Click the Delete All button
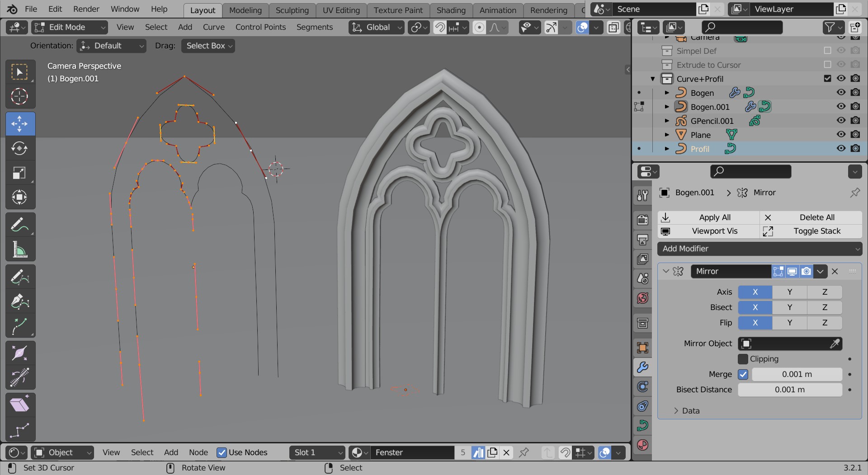868x475 pixels. coord(816,217)
